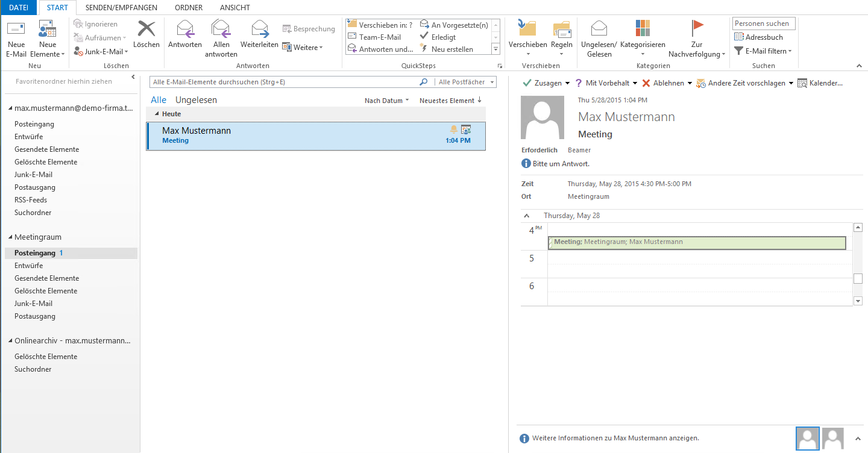868x453 pixels.
Task: Select An Vorgesetzte(n) quick step
Action: [x=454, y=25]
